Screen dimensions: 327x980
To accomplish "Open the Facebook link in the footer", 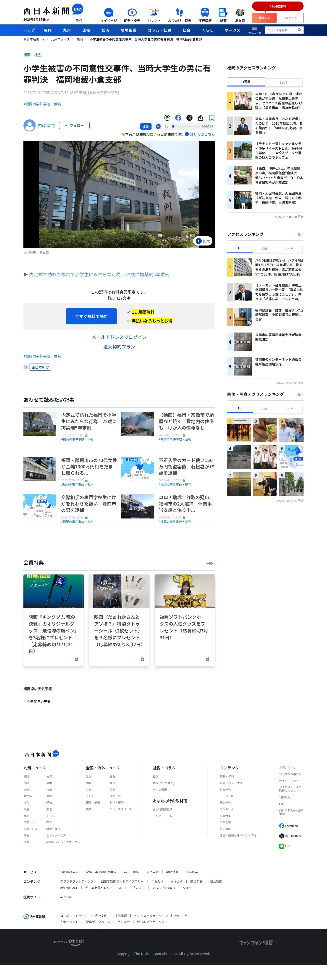I will click(289, 826).
